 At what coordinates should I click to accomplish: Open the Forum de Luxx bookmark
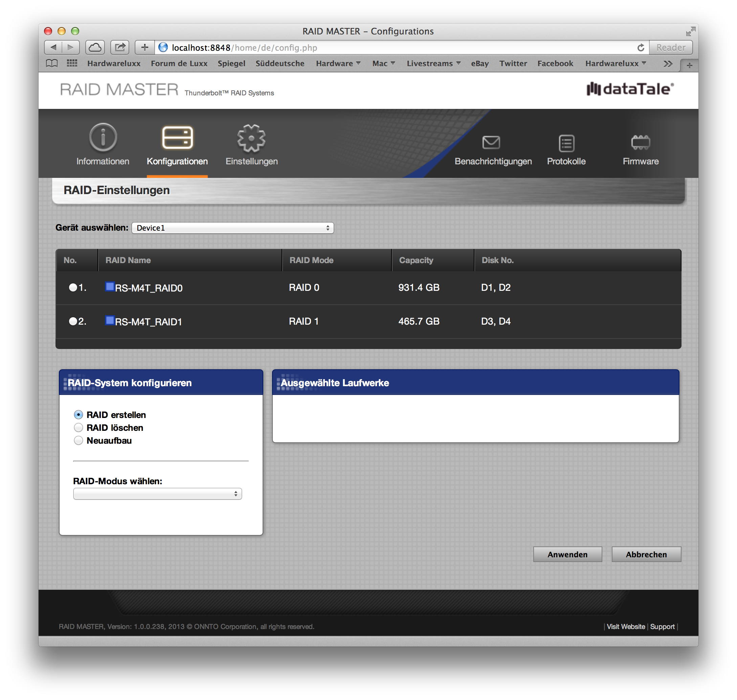(179, 64)
